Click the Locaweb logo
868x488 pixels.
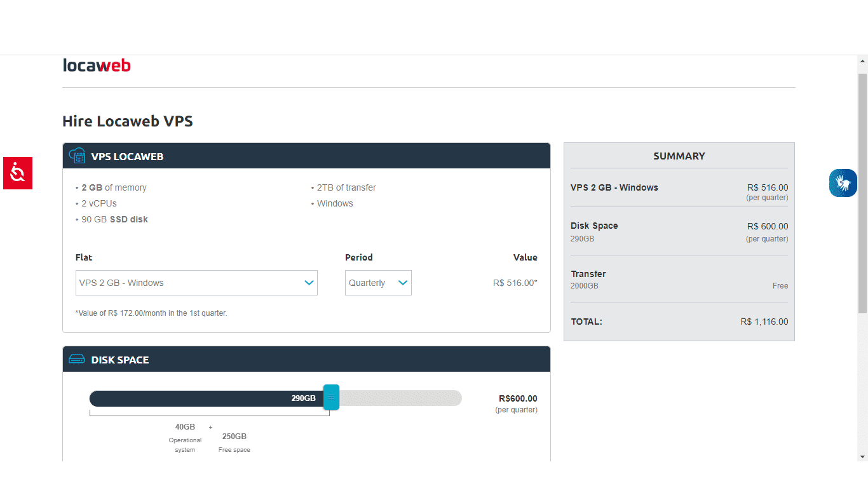tap(97, 65)
